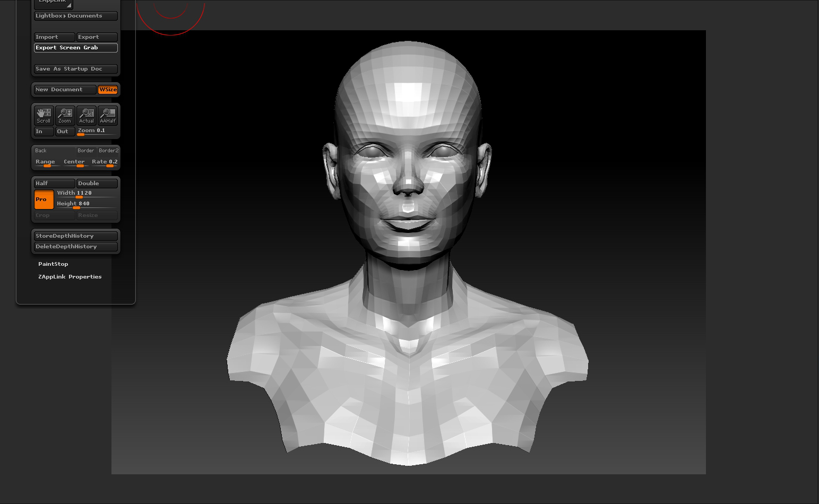Click the 3D head bust on canvas

tap(408, 255)
